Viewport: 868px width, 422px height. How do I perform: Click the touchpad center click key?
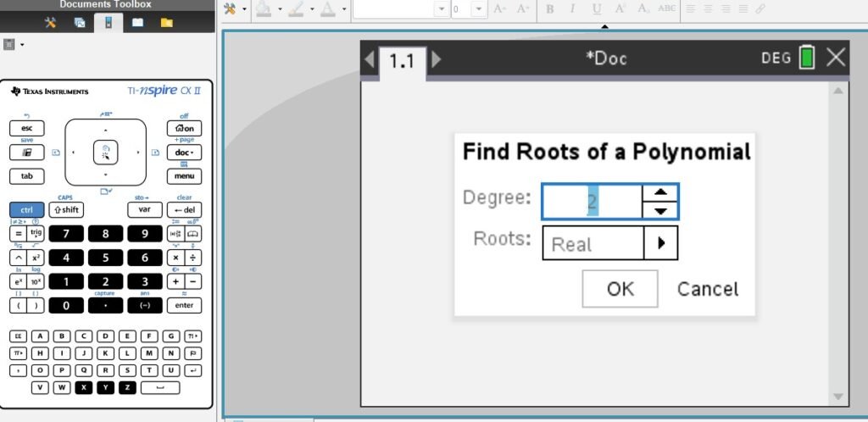(x=106, y=153)
